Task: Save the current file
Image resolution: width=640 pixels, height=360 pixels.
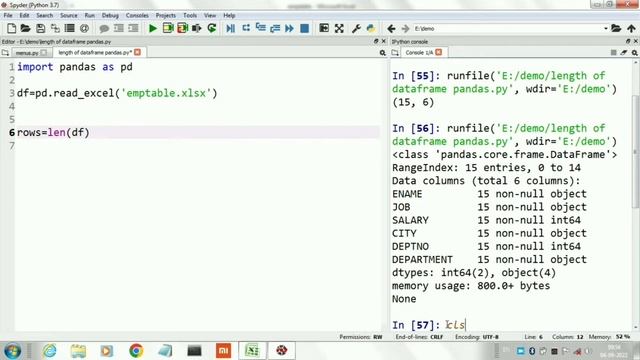Action: pyautogui.click(x=40, y=28)
